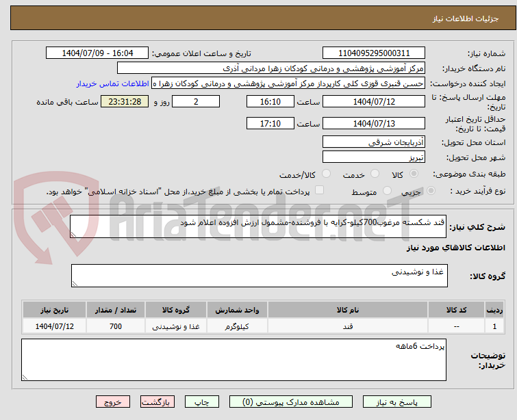Image resolution: width=517 pixels, height=420 pixels.
Task: Click the province field آذربایجان شرقی
Action: click(x=374, y=142)
